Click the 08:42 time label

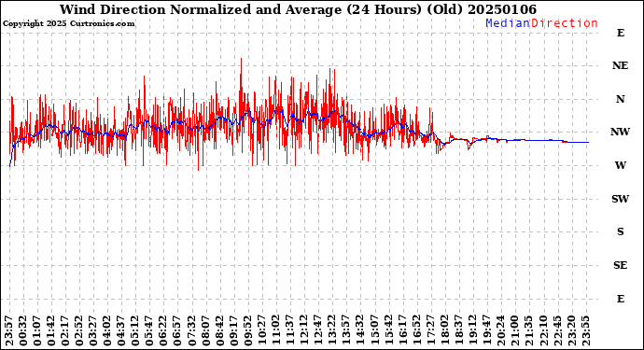point(219,331)
